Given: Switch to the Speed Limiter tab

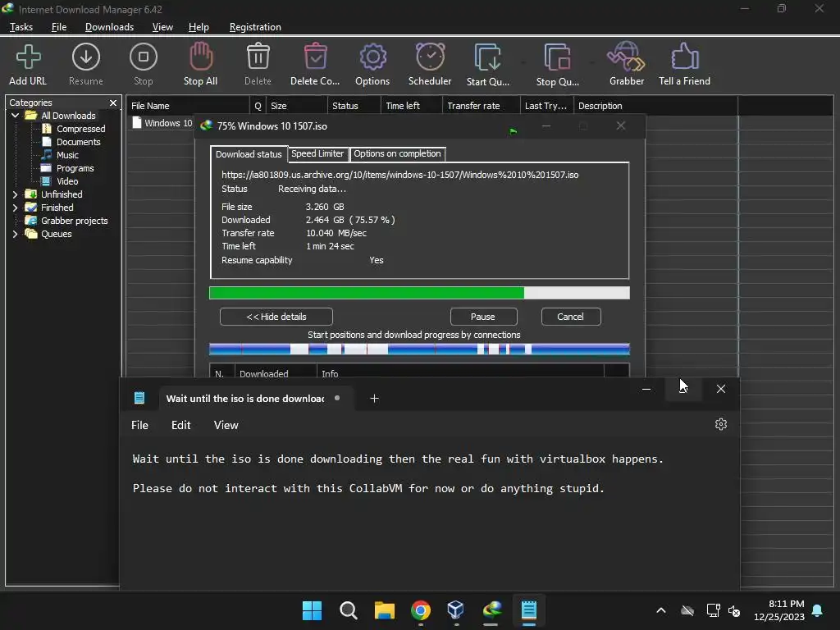Looking at the screenshot, I should click(317, 153).
